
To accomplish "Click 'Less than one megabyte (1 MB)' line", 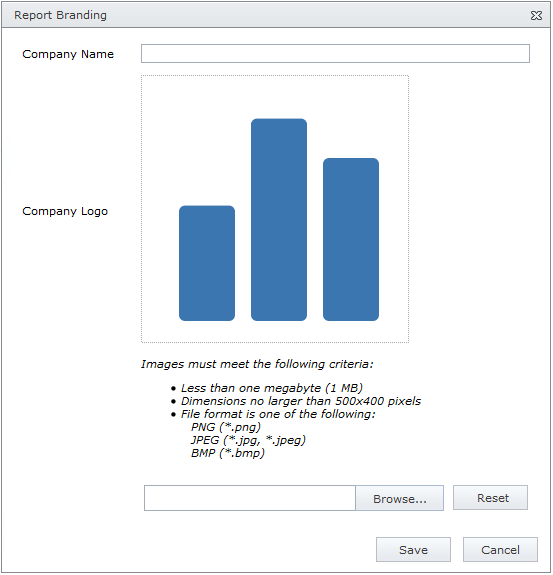I will pyautogui.click(x=272, y=388).
